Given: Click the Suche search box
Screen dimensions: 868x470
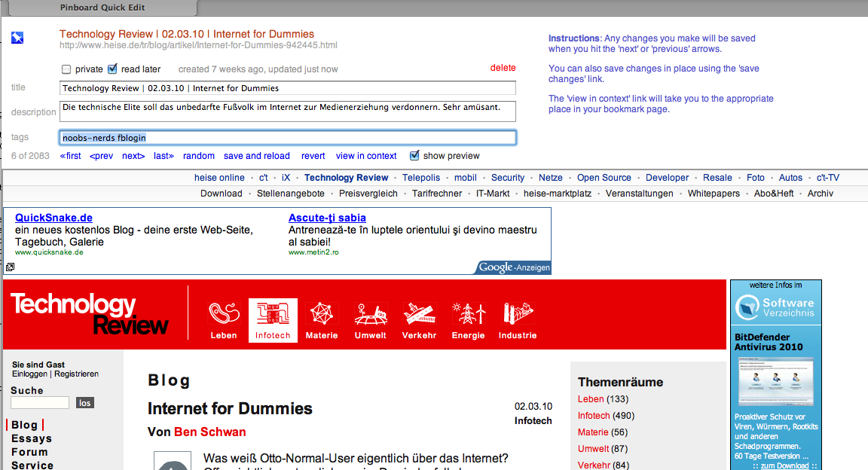Looking at the screenshot, I should point(40,402).
